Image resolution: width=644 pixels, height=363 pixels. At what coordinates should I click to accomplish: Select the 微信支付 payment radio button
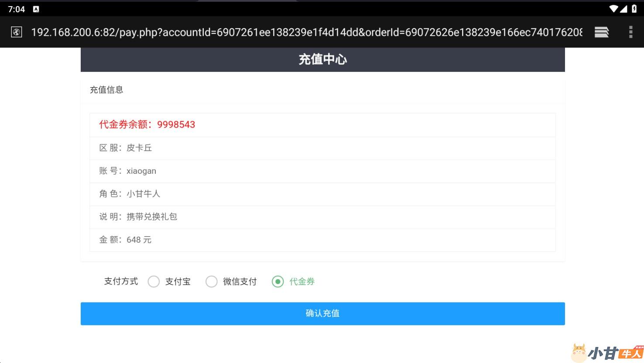coord(212,282)
